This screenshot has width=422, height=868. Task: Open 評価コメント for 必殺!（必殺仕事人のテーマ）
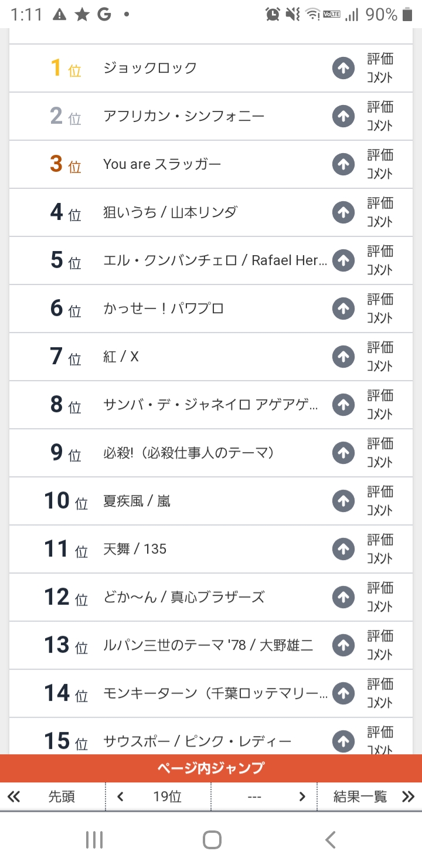380,453
